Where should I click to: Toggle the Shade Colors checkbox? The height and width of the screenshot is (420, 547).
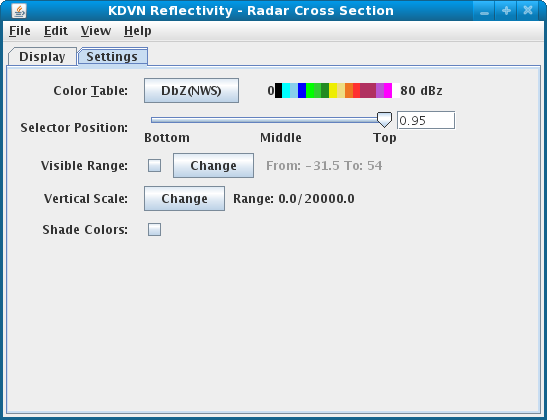[x=155, y=230]
